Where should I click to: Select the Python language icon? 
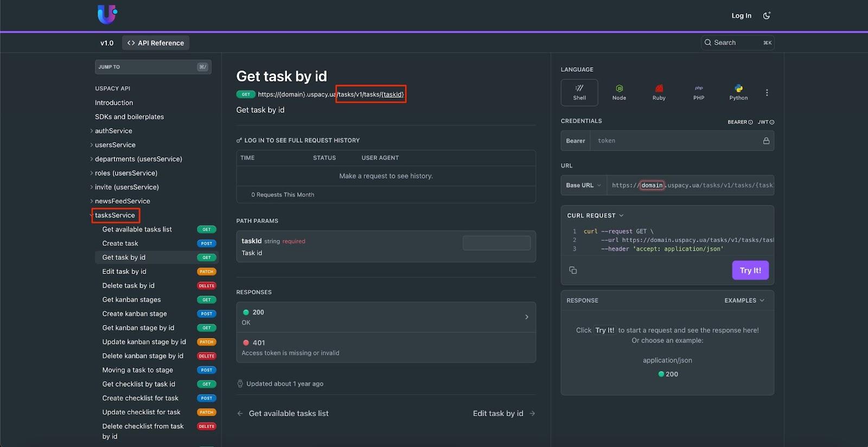coord(738,92)
